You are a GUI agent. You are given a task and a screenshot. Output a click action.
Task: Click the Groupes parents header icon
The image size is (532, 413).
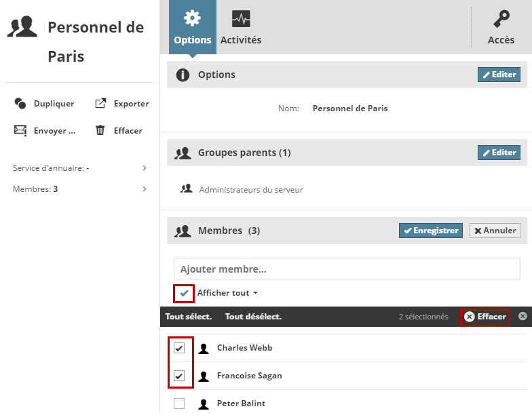(183, 153)
